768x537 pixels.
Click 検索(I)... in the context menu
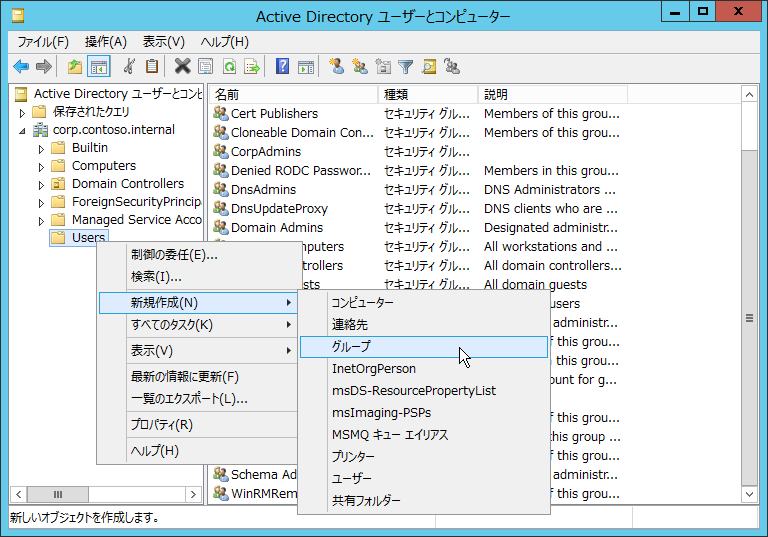[198, 277]
